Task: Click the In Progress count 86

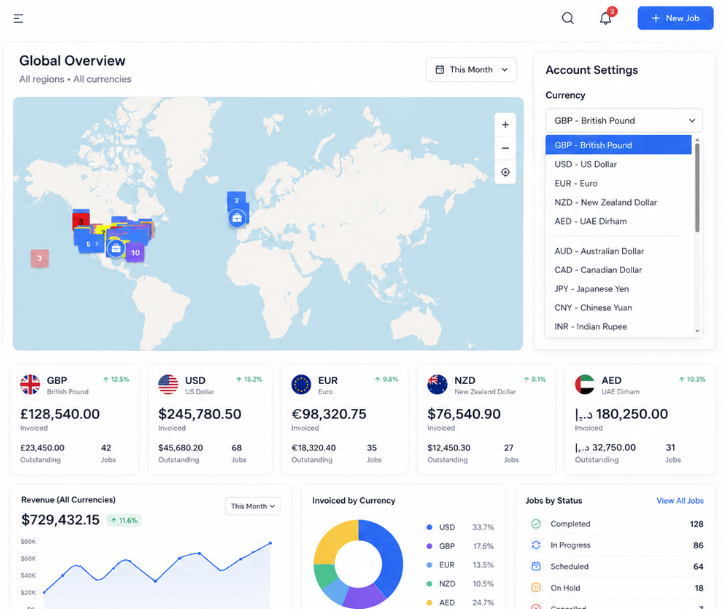Action: pos(698,545)
